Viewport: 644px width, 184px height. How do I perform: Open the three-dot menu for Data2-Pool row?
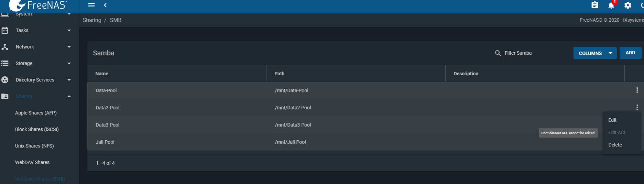pyautogui.click(x=637, y=107)
